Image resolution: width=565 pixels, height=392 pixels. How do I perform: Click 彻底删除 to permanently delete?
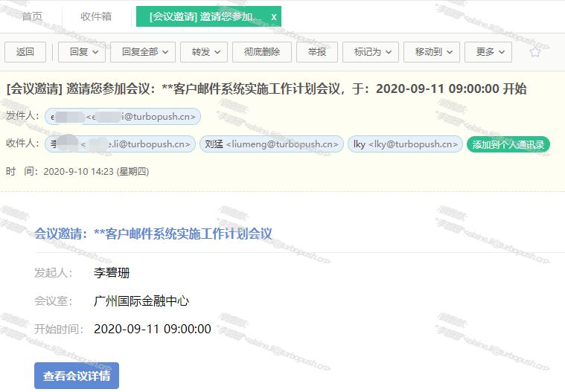click(x=256, y=52)
